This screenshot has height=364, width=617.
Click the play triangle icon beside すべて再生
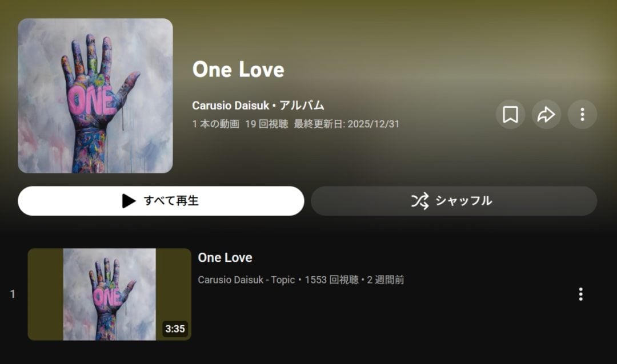point(129,201)
